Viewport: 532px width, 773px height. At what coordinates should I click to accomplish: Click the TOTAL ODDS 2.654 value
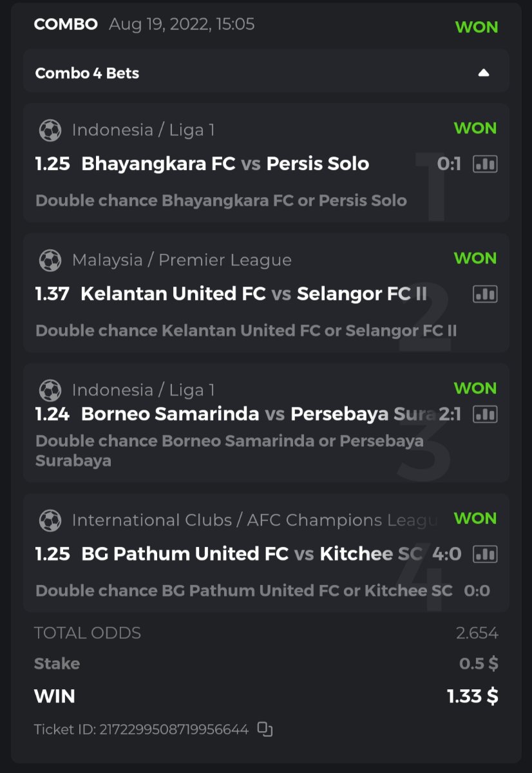(477, 633)
